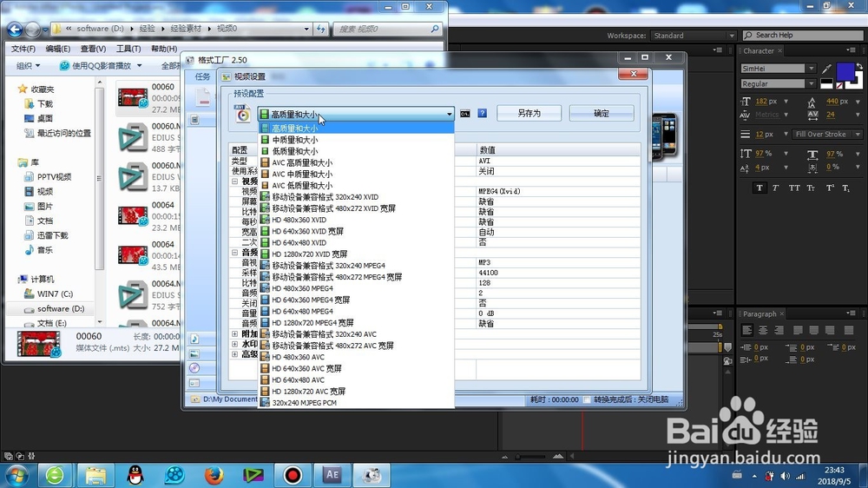Open the 文件(F) menu in Explorer
Image resolution: width=868 pixels, height=488 pixels.
point(23,49)
